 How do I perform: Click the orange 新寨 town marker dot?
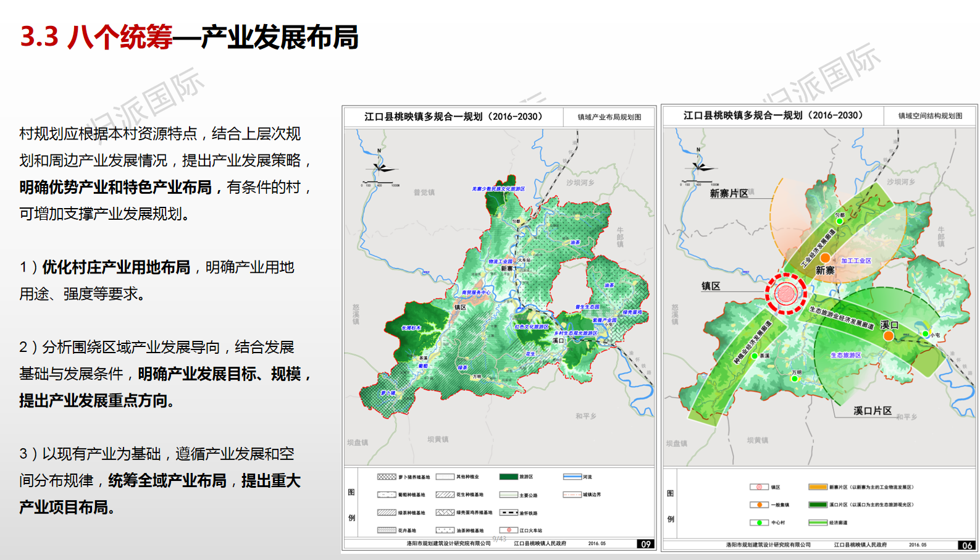coord(825,258)
